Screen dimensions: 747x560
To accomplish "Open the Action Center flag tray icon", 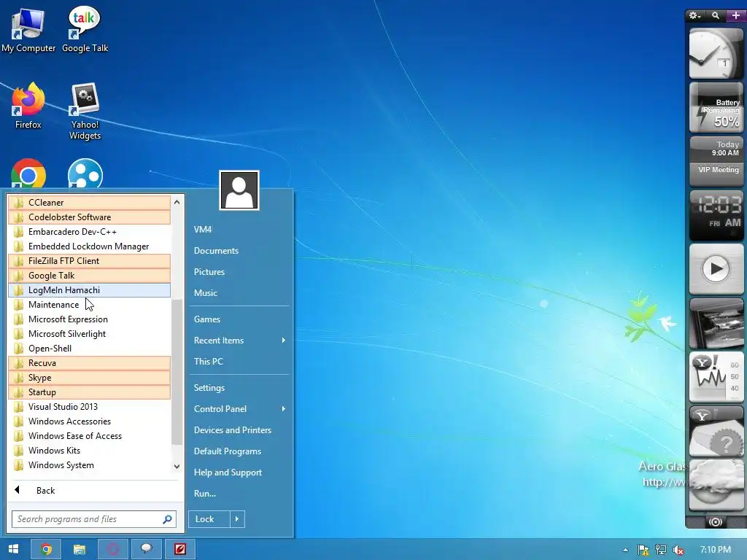I will tap(643, 550).
